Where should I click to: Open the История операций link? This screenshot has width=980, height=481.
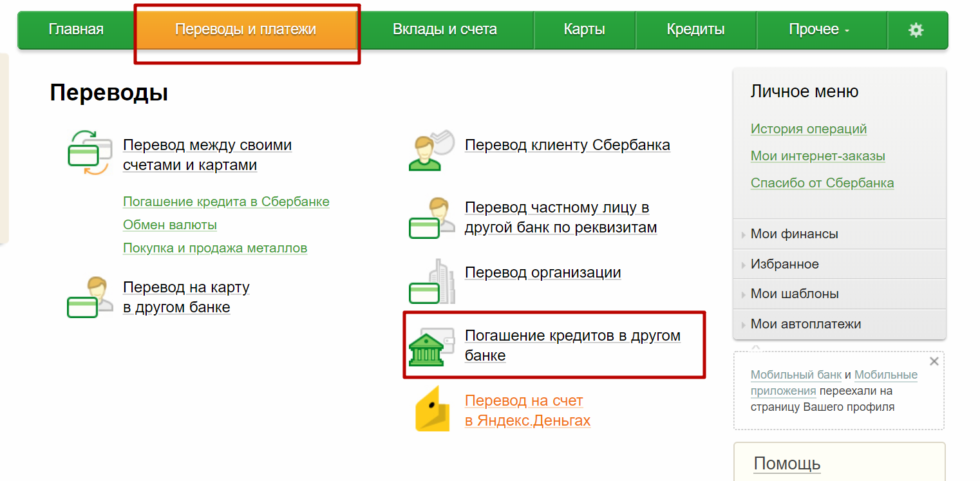tap(808, 129)
